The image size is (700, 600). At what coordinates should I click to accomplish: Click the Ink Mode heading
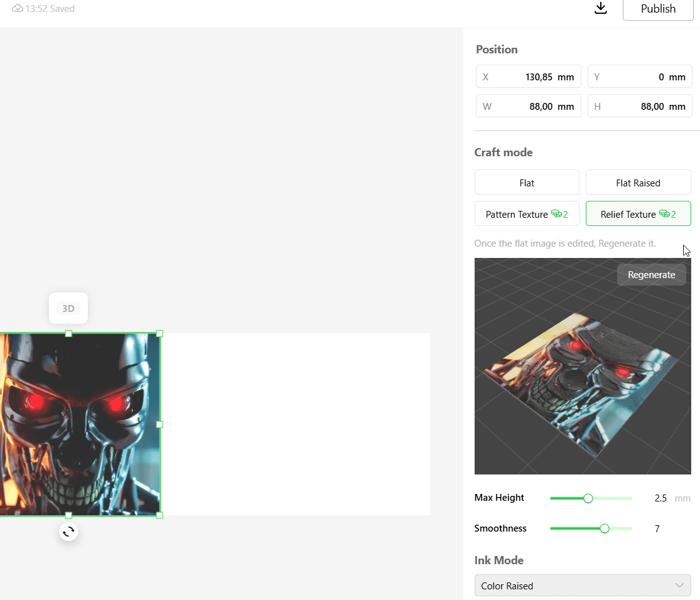pyautogui.click(x=498, y=560)
